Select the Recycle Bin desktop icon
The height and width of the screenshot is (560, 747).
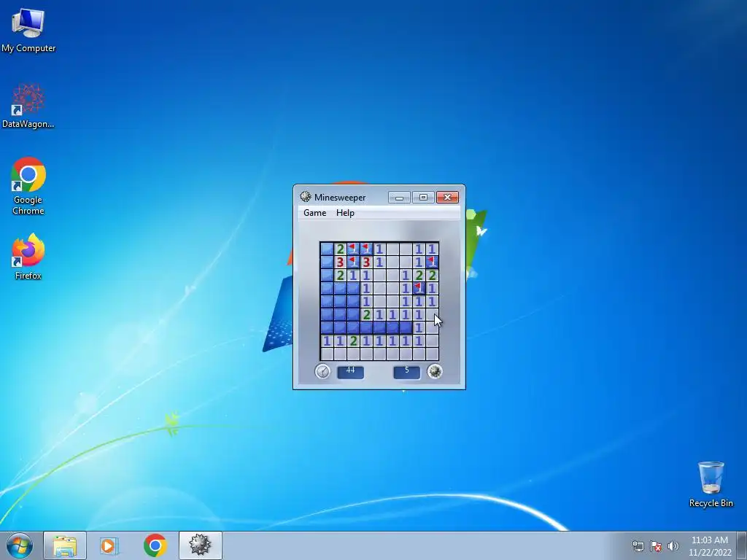coord(711,485)
